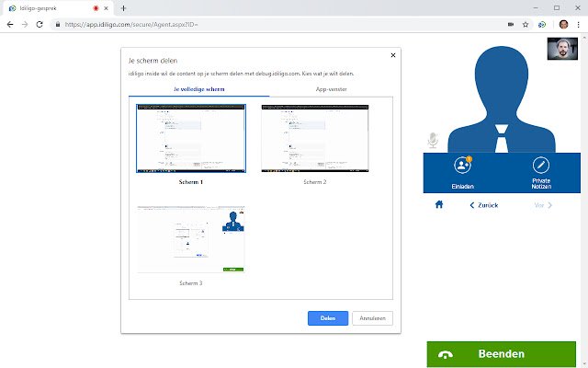Click the Scherm 3 label text

[x=191, y=283]
